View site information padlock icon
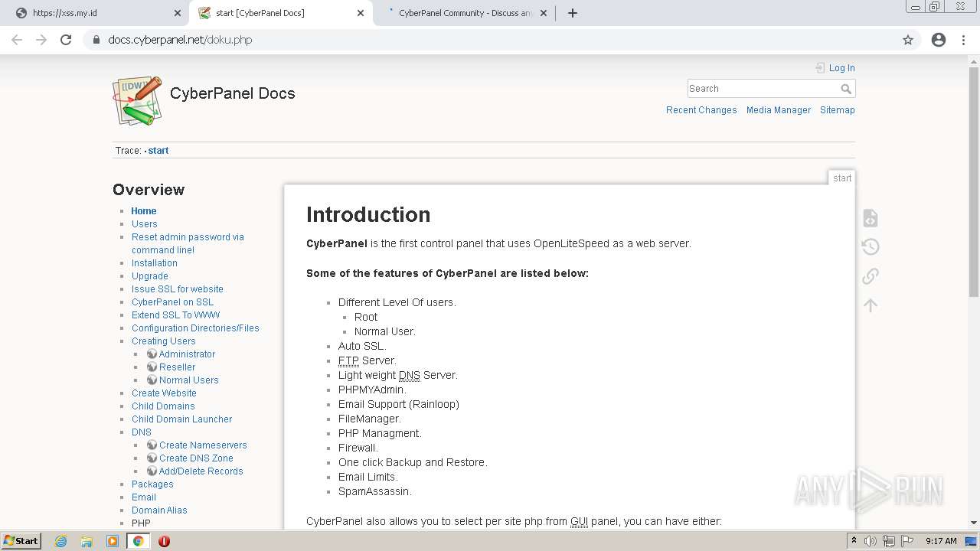Screen dimensions: 980x551 (96, 40)
